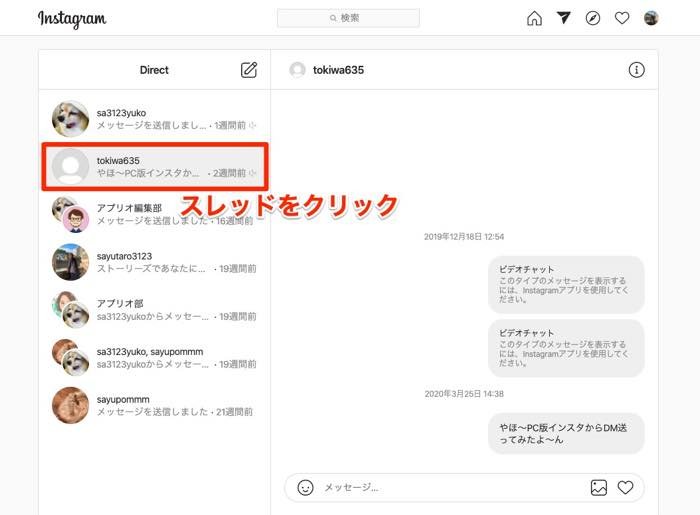Image resolution: width=700 pixels, height=515 pixels.
Task: Open the tokiwa635 thread
Action: pos(154,166)
